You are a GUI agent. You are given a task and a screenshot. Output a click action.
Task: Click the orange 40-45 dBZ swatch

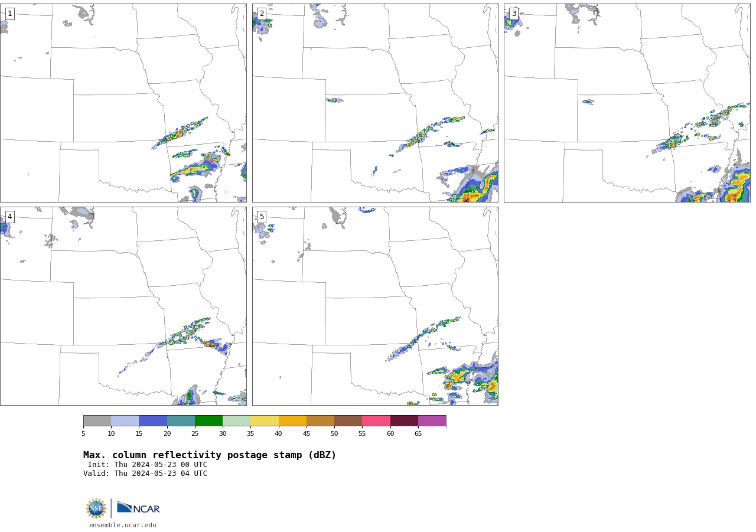click(x=292, y=420)
